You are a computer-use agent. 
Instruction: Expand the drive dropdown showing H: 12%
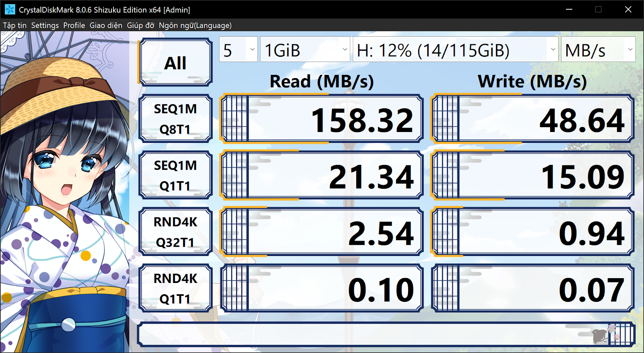point(456,50)
